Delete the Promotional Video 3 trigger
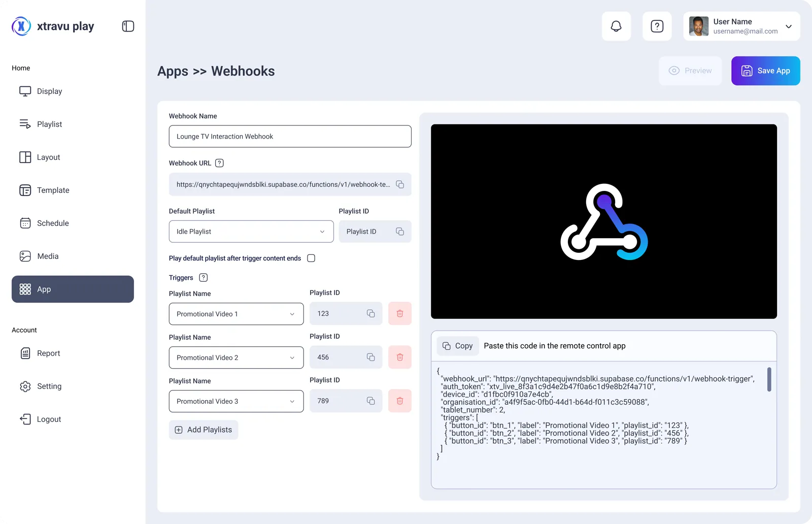Screen dimensions: 812x524 (400, 401)
